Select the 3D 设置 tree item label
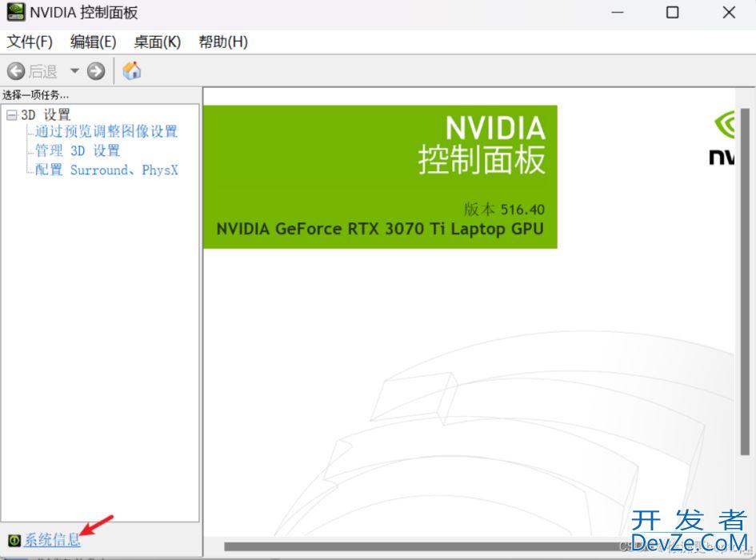 pos(46,114)
